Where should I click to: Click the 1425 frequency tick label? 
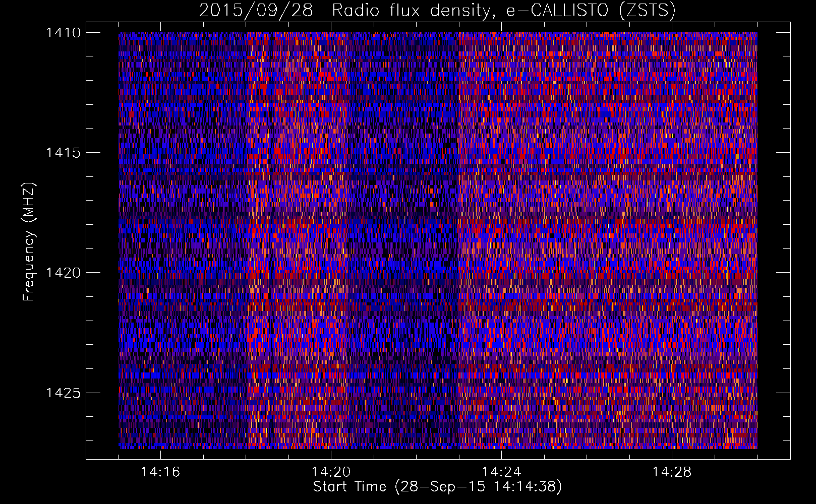pos(63,393)
